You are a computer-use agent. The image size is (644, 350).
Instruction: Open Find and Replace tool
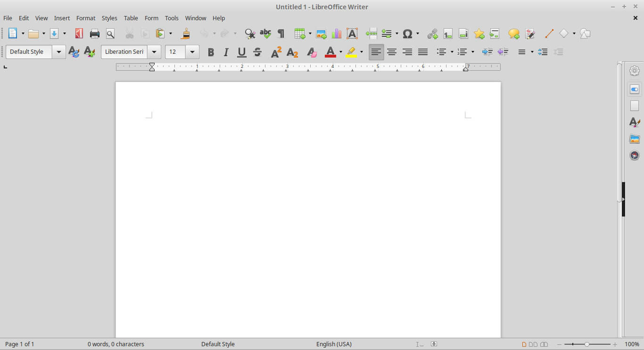250,33
